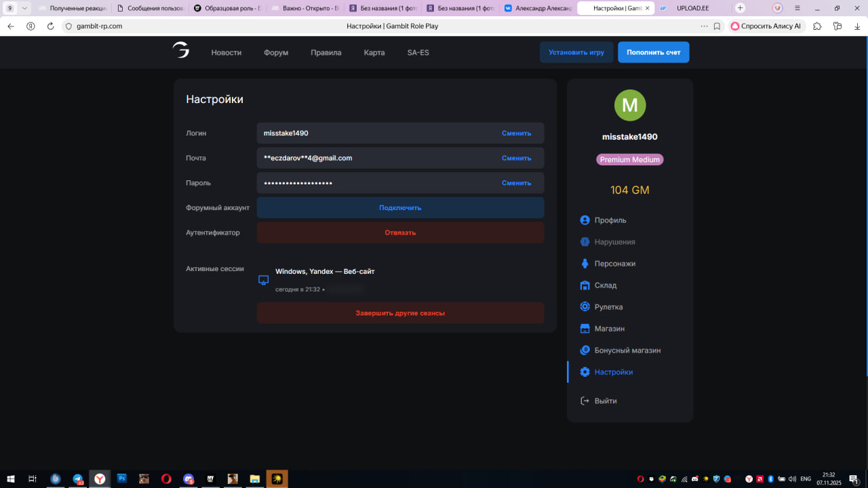This screenshot has height=488, width=868.
Task: Bookmark this page via bookmark icon
Action: coord(717,26)
